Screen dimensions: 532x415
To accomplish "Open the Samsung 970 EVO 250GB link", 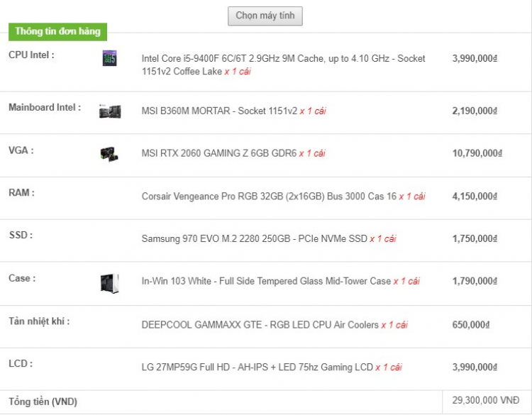I will click(x=254, y=239).
